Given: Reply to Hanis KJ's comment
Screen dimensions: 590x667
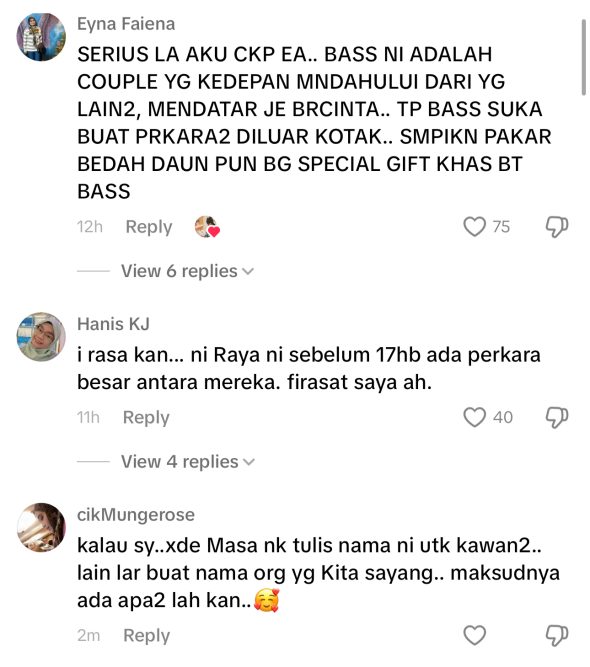Looking at the screenshot, I should pos(146,417).
